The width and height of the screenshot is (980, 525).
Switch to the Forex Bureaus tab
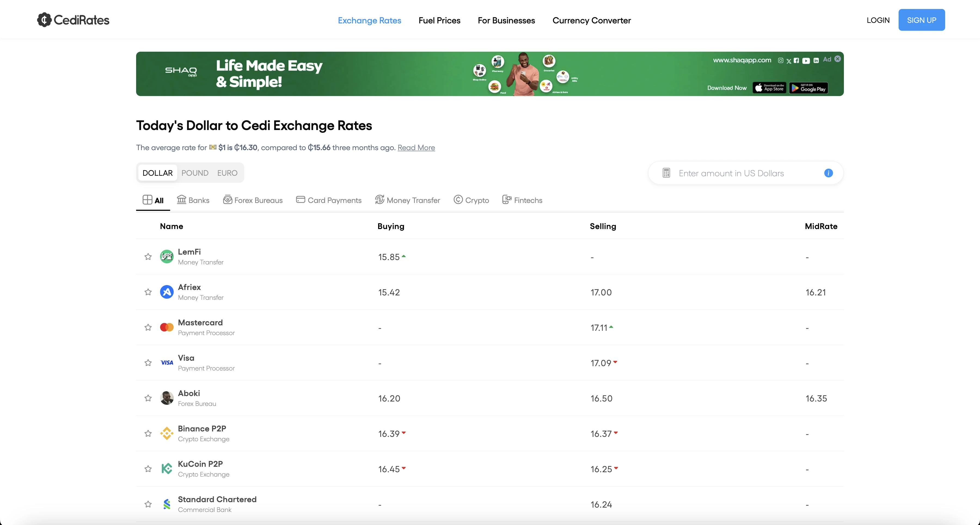click(253, 200)
